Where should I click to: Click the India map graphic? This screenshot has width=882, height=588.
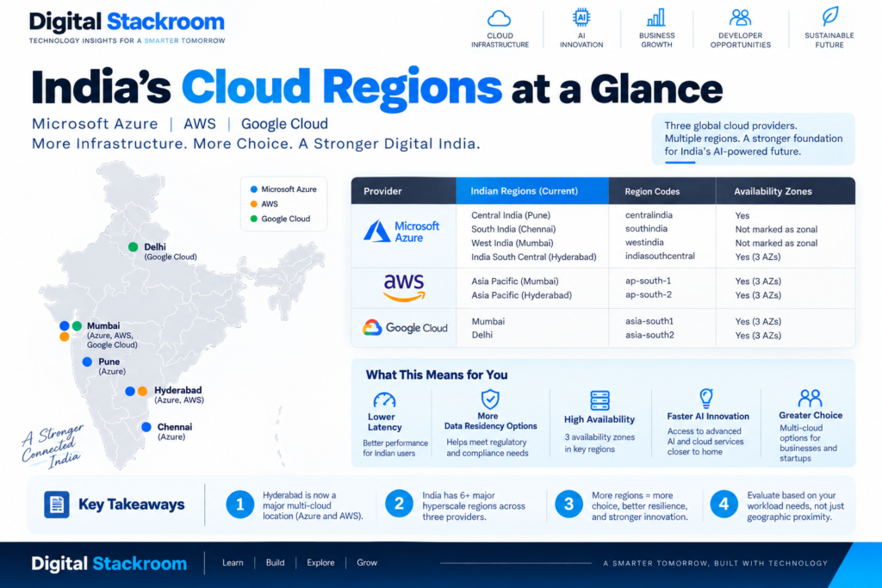[182, 315]
